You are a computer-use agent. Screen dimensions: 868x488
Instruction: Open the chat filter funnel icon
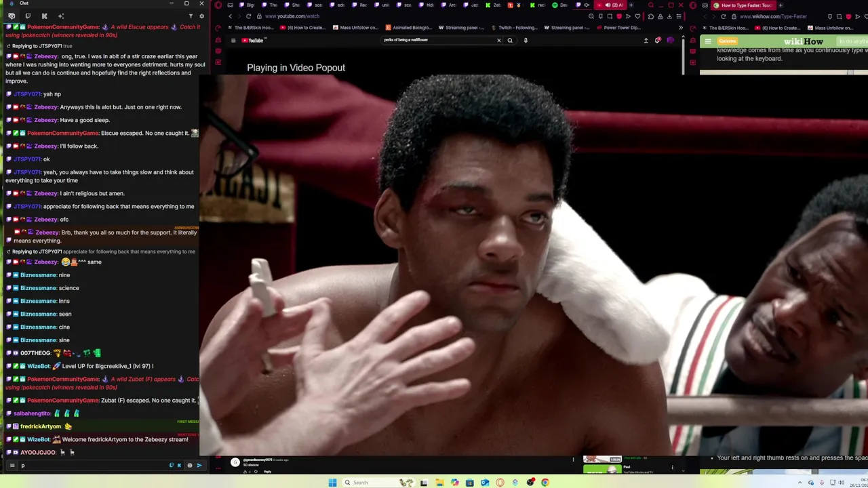[191, 16]
